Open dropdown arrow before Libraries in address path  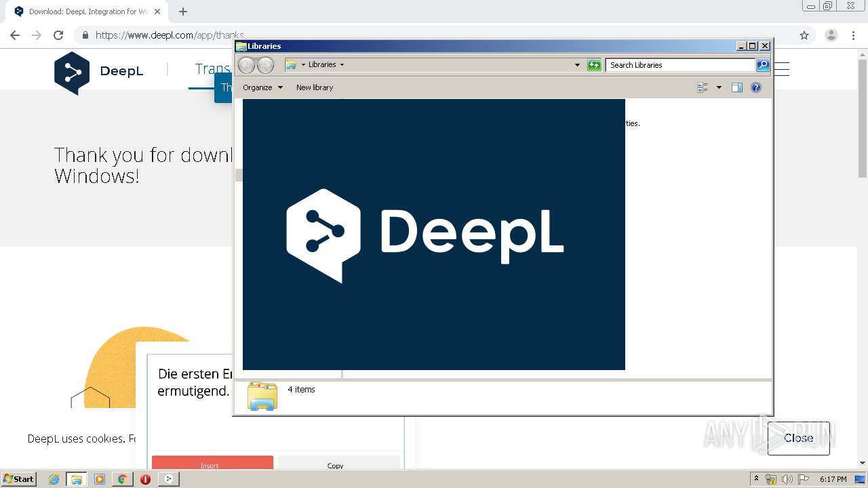tap(303, 64)
